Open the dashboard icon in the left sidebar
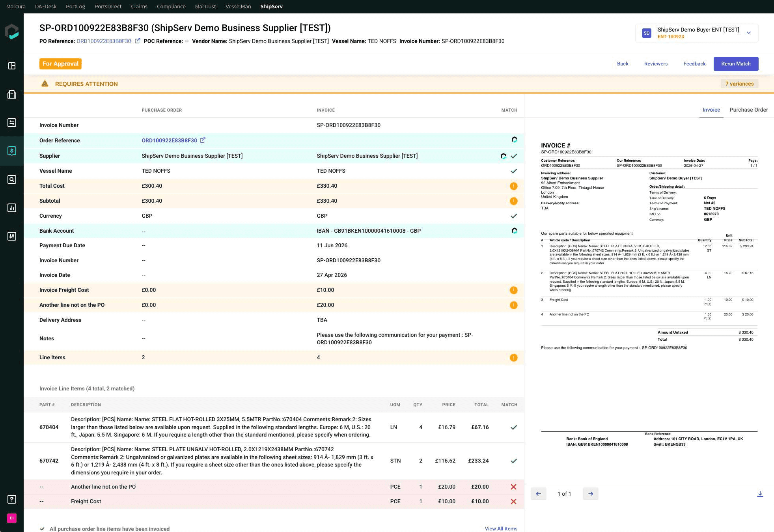 12,66
